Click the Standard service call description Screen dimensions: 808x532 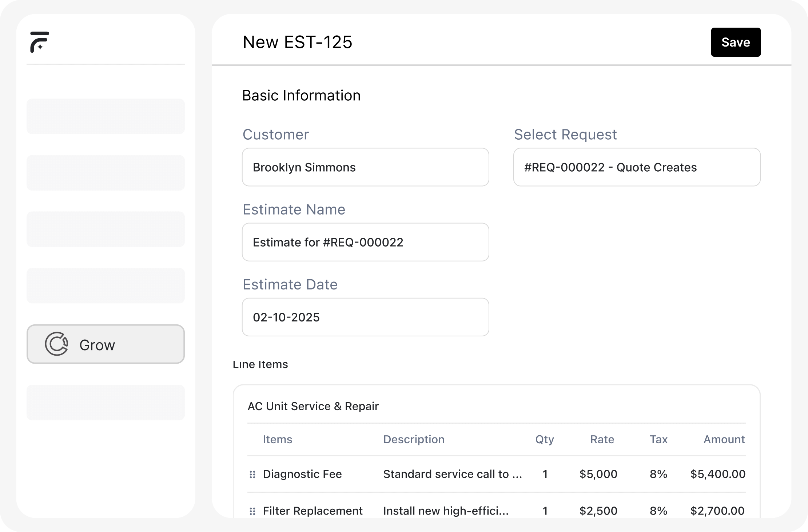click(452, 474)
